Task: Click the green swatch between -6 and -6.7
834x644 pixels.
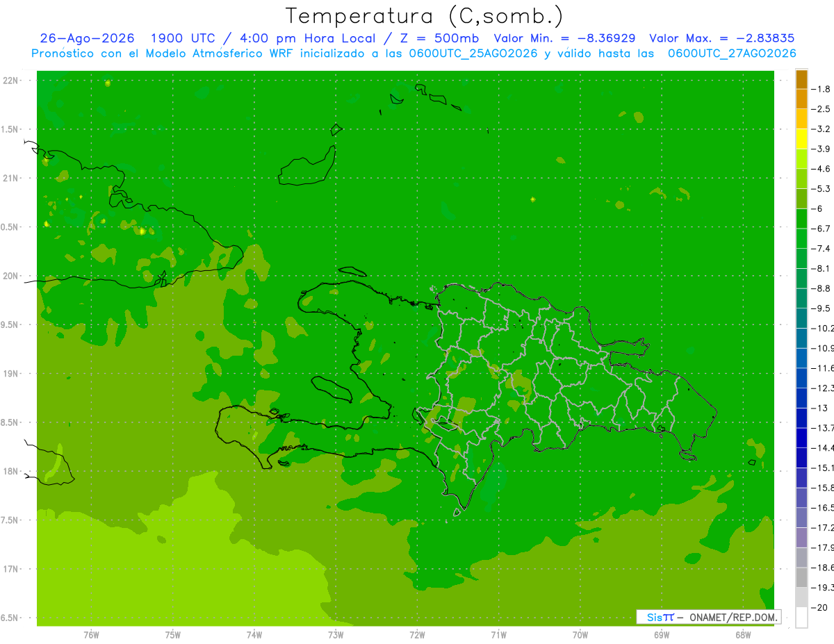Action: [801, 218]
